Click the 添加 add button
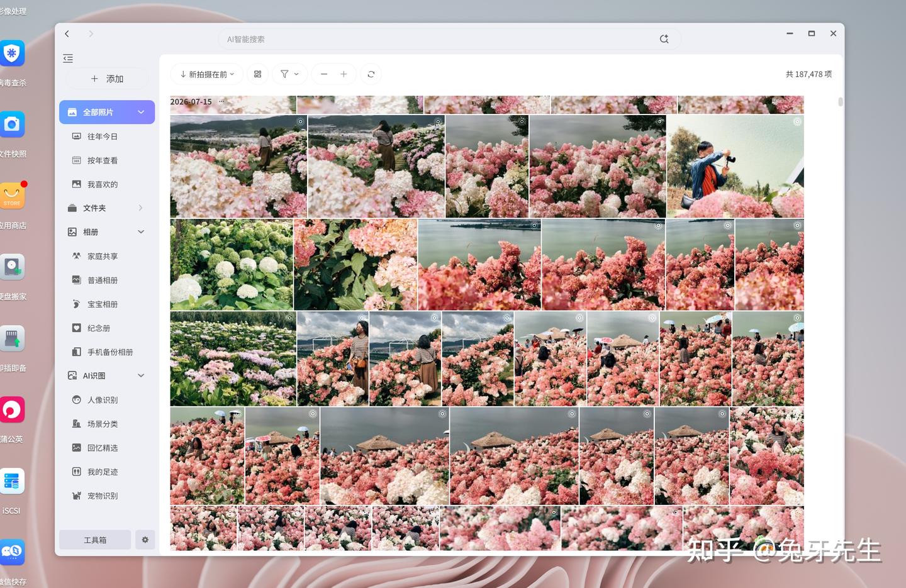Viewport: 906px width, 588px height. [107, 79]
